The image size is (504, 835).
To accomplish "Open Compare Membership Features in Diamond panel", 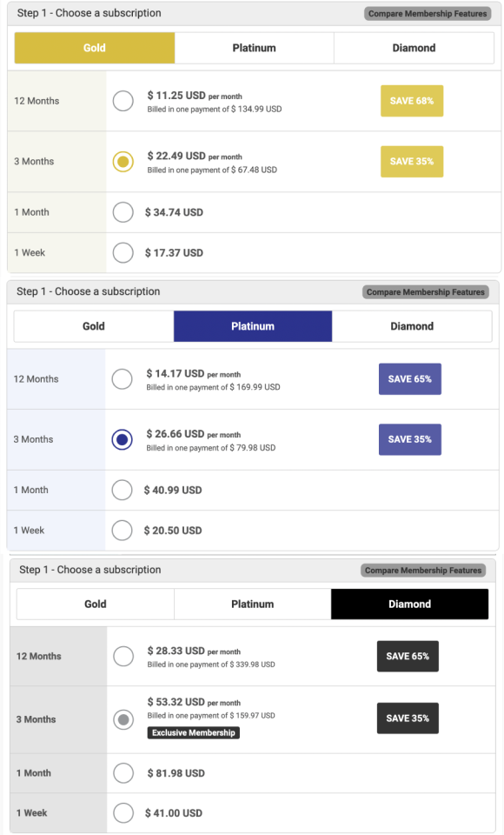I will click(x=423, y=571).
